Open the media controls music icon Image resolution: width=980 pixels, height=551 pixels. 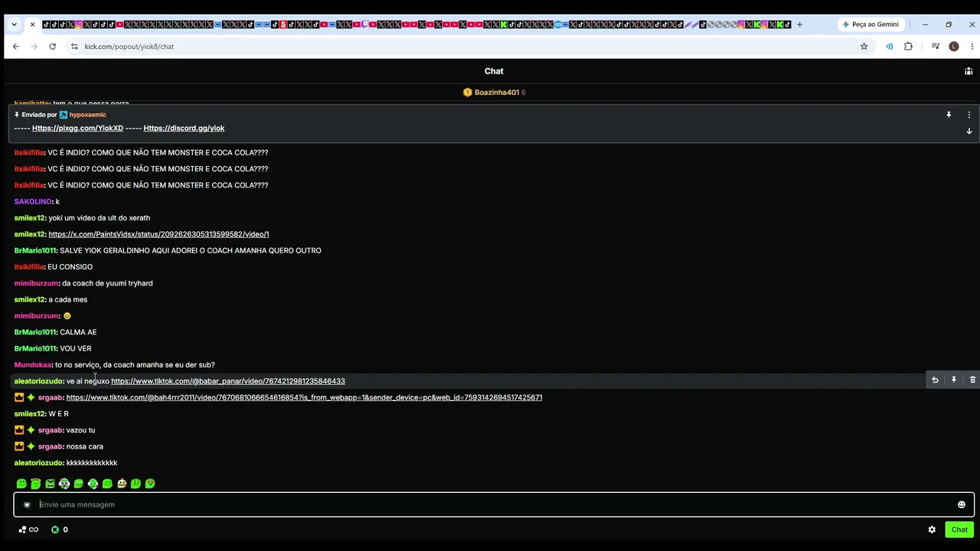pyautogui.click(x=936, y=47)
